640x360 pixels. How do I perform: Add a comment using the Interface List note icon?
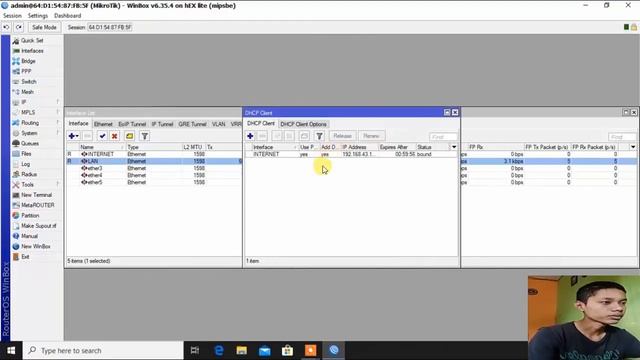tap(129, 136)
